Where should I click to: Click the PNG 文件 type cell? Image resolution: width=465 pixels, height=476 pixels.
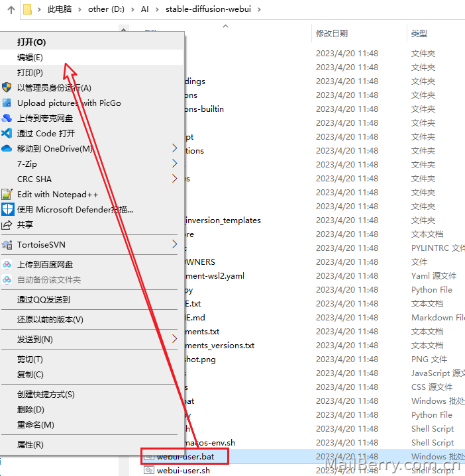pos(429,359)
